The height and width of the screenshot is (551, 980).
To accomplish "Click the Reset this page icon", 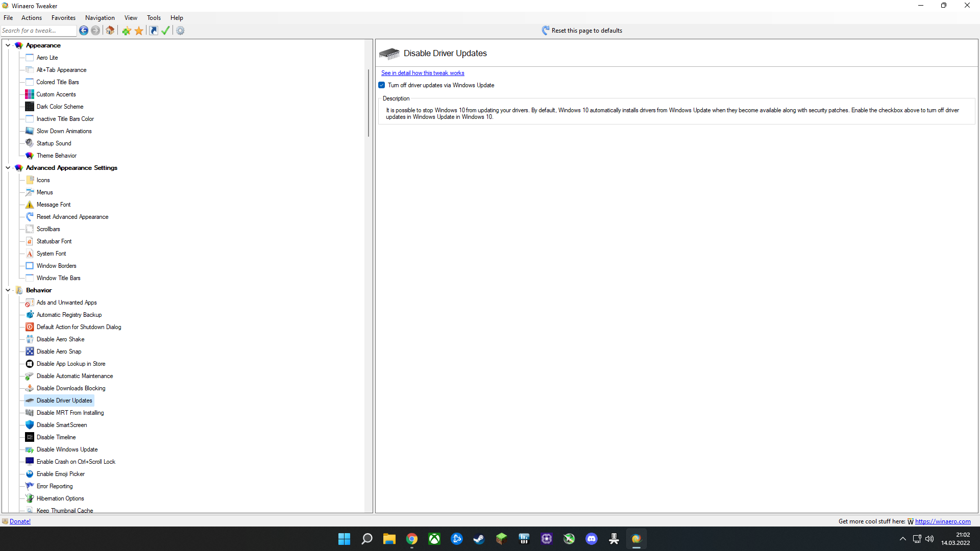I will click(545, 31).
